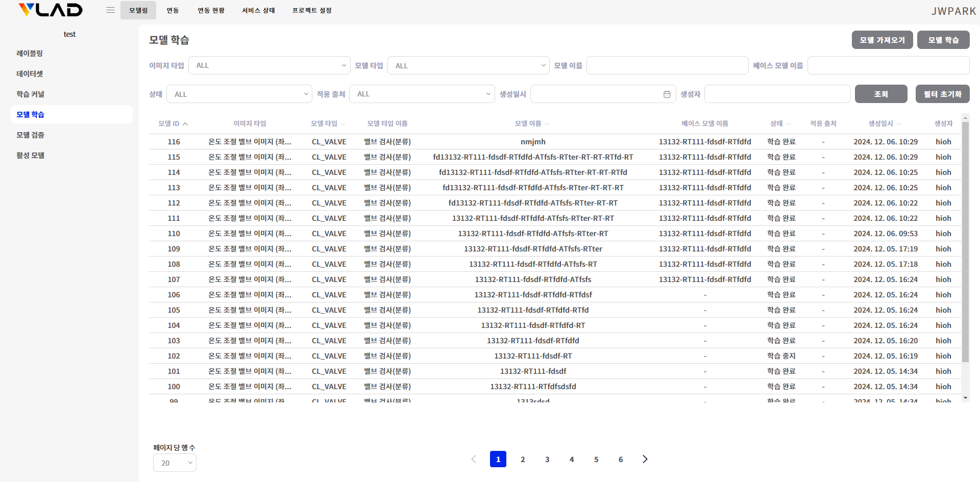Expand 생성일시 column header filter

(x=899, y=124)
